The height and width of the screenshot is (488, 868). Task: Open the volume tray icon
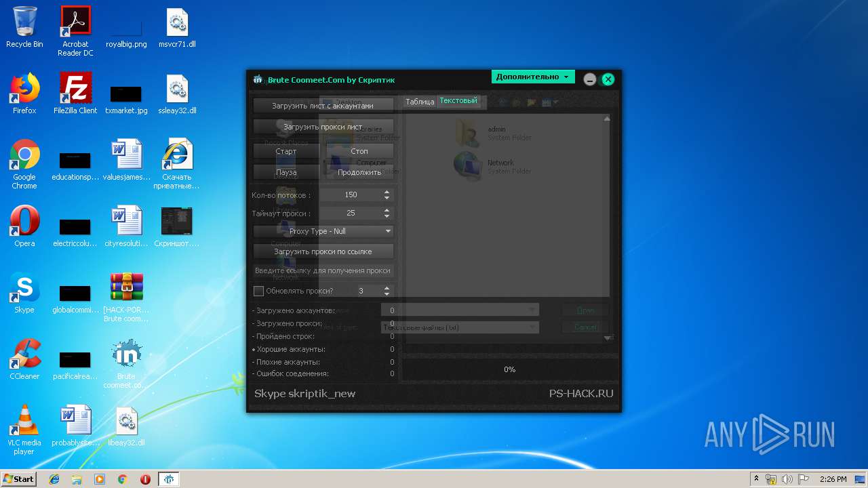pos(787,479)
